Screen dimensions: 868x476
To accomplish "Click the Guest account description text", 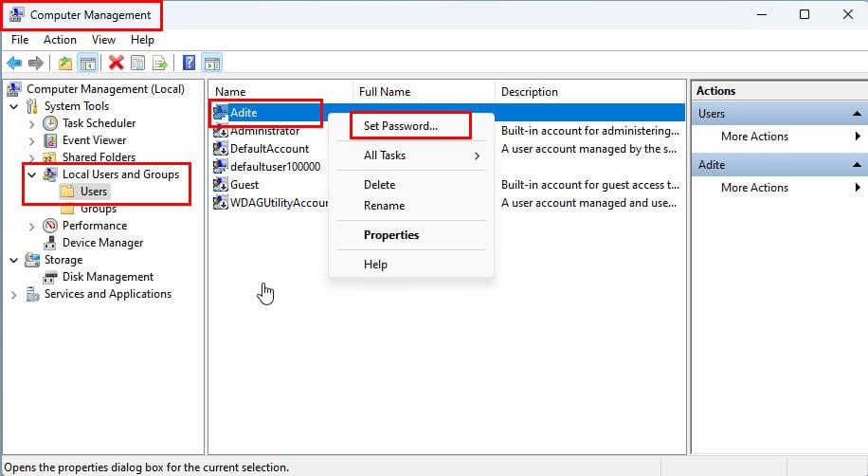I will (x=590, y=185).
